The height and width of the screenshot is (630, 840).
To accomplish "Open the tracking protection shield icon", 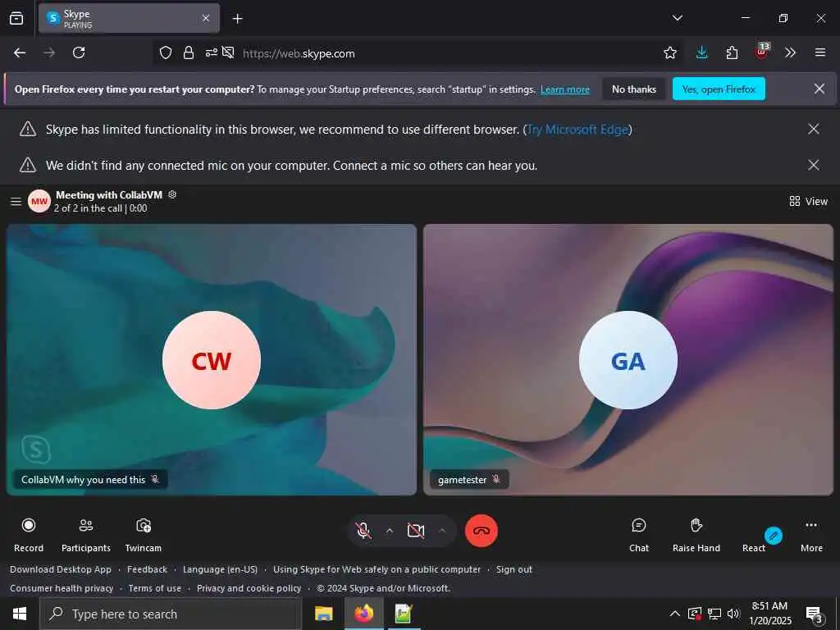I will point(166,52).
